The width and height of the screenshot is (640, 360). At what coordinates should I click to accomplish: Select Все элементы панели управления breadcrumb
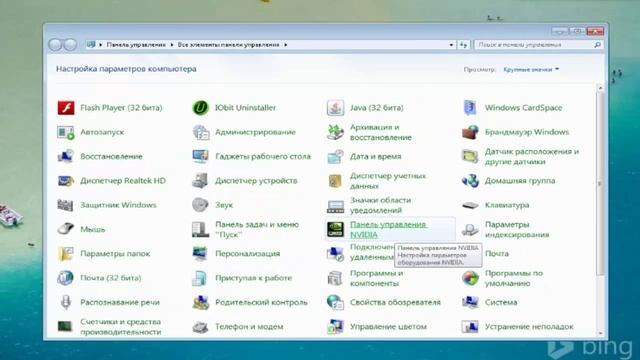tap(229, 45)
